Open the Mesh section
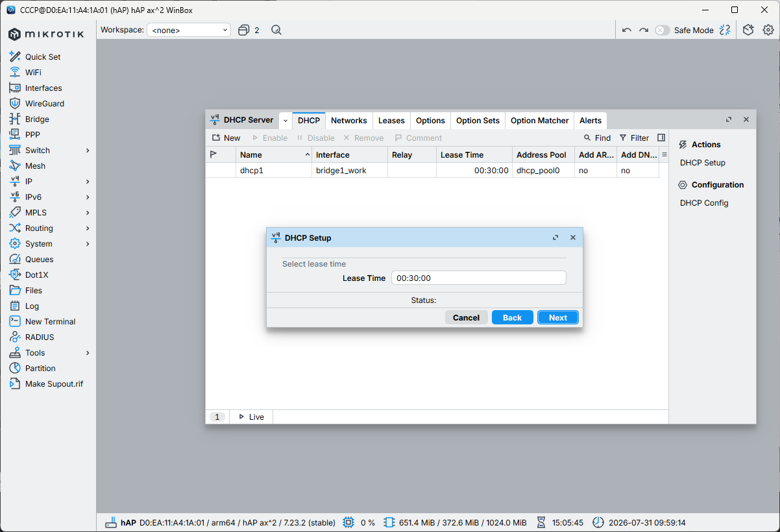The width and height of the screenshot is (780, 532). coord(35,166)
